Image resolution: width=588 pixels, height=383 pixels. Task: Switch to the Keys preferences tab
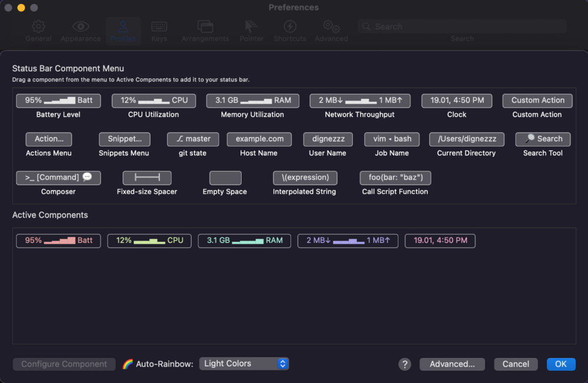[x=159, y=31]
